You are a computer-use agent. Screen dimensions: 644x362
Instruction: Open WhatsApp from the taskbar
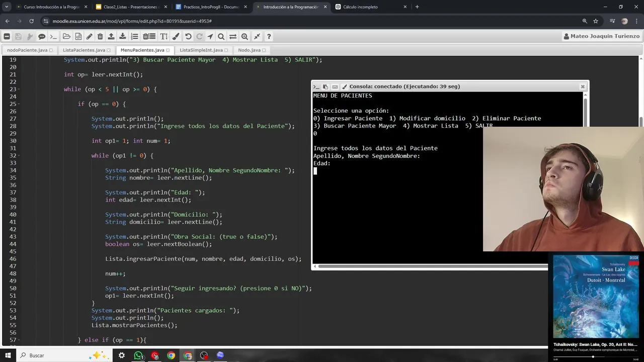click(138, 355)
